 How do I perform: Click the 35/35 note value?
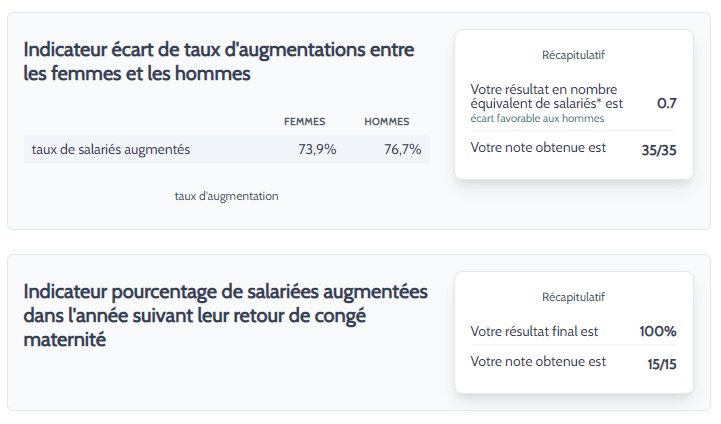click(x=659, y=150)
